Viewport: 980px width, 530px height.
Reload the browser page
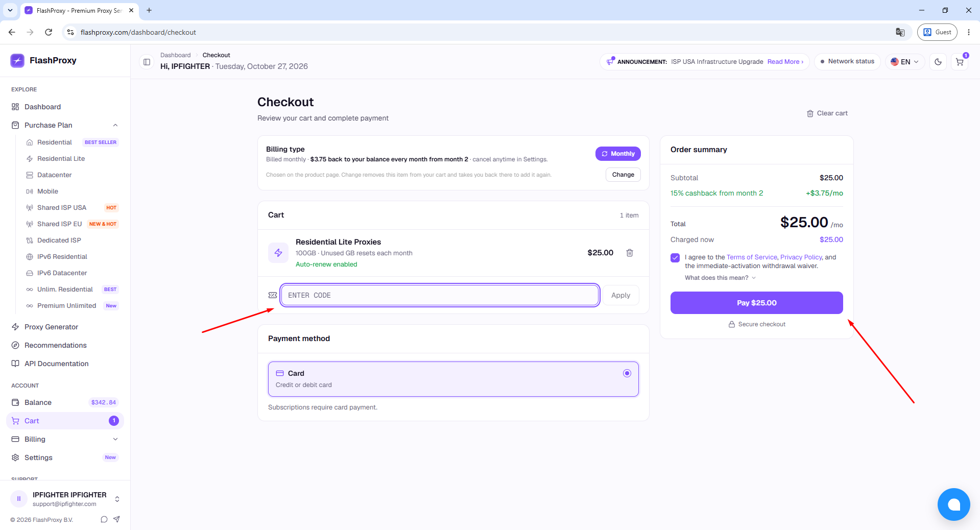click(x=49, y=32)
